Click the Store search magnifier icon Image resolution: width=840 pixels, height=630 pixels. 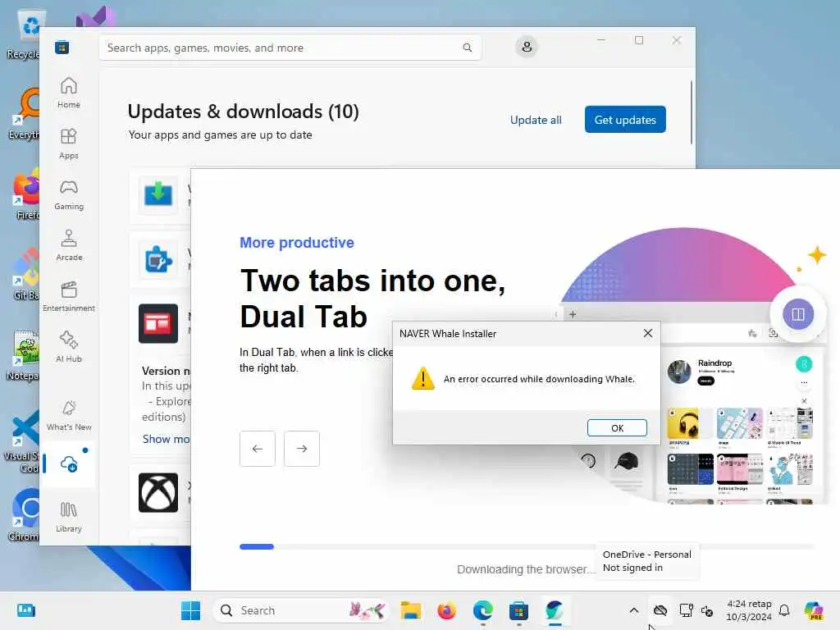(467, 48)
